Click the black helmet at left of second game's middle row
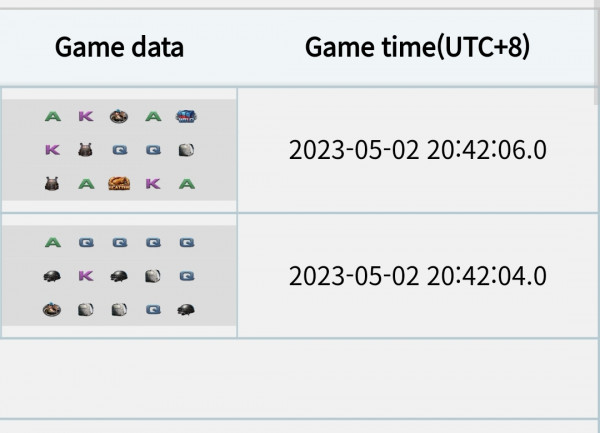 (52, 276)
